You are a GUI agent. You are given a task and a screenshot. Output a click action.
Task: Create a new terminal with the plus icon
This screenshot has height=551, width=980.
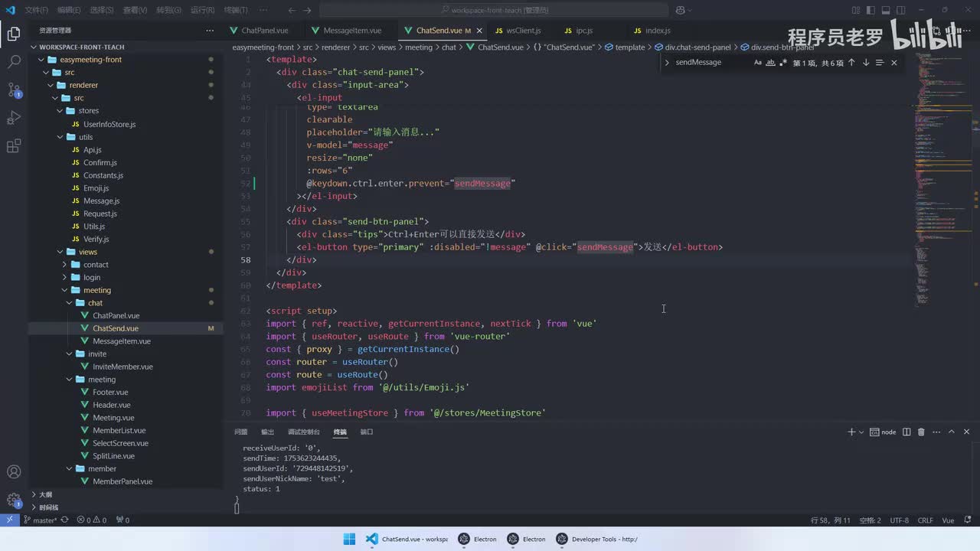pos(851,432)
